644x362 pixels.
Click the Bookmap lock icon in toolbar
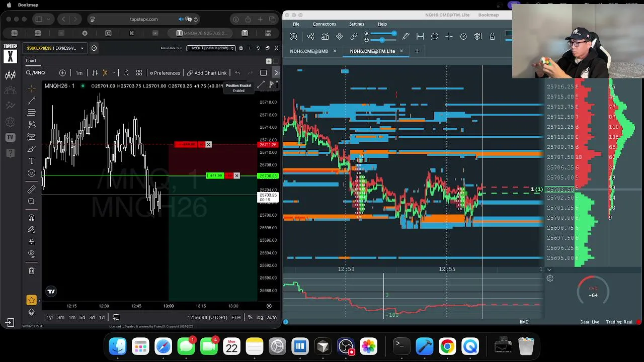492,36
